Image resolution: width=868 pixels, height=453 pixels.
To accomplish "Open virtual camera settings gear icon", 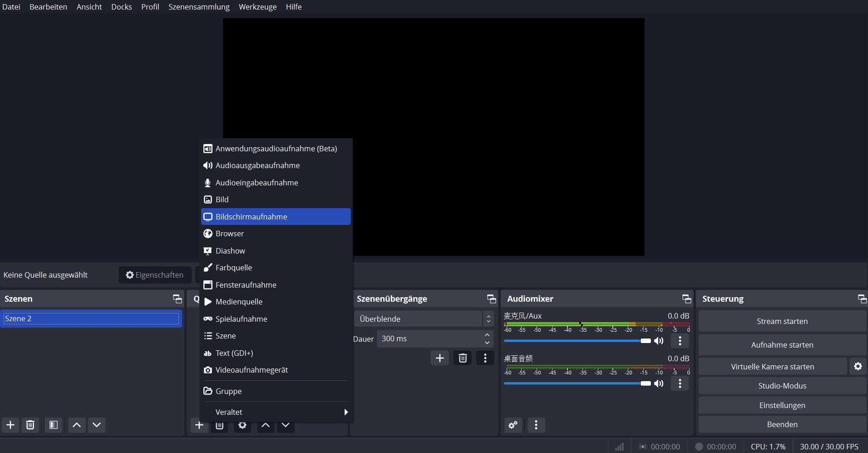I will (x=858, y=366).
